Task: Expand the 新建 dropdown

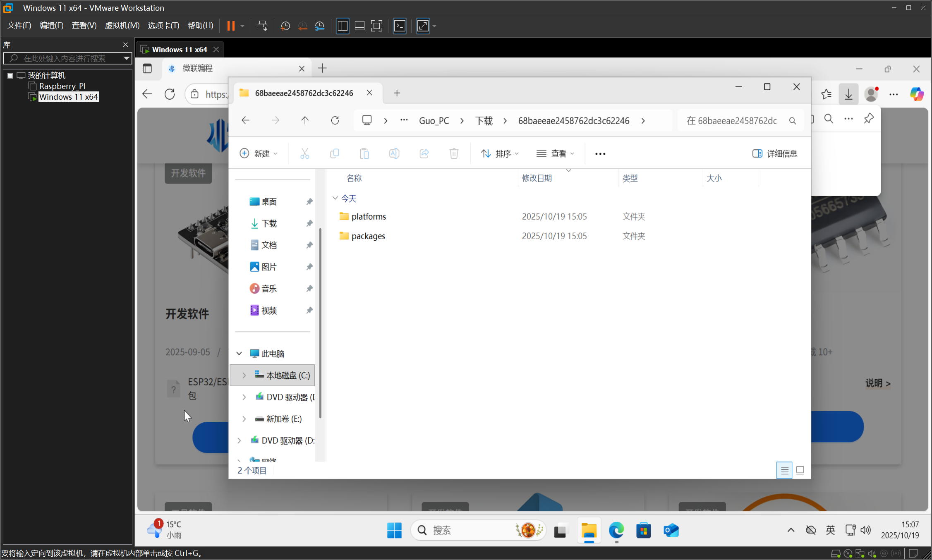Action: tap(258, 153)
